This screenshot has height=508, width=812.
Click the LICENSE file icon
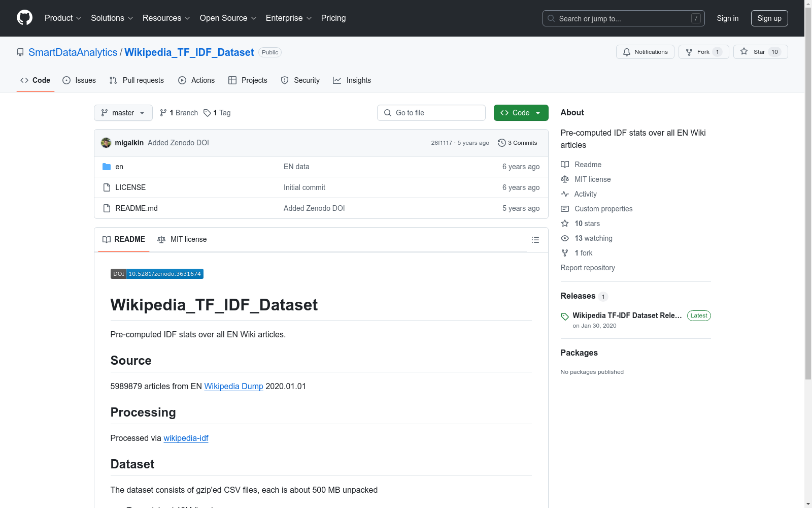pos(107,187)
